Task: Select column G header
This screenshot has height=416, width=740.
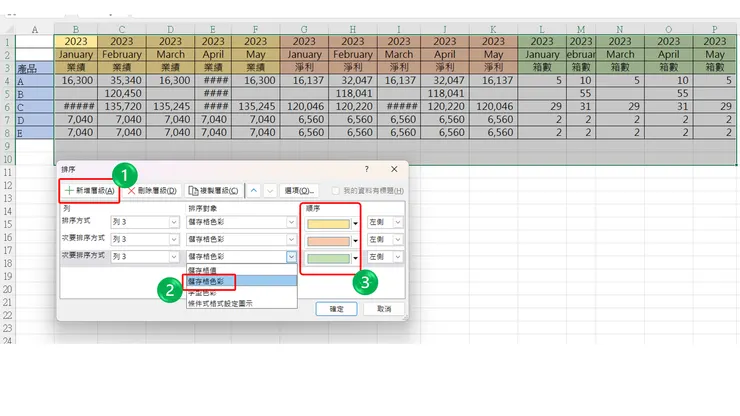Action: [x=304, y=29]
